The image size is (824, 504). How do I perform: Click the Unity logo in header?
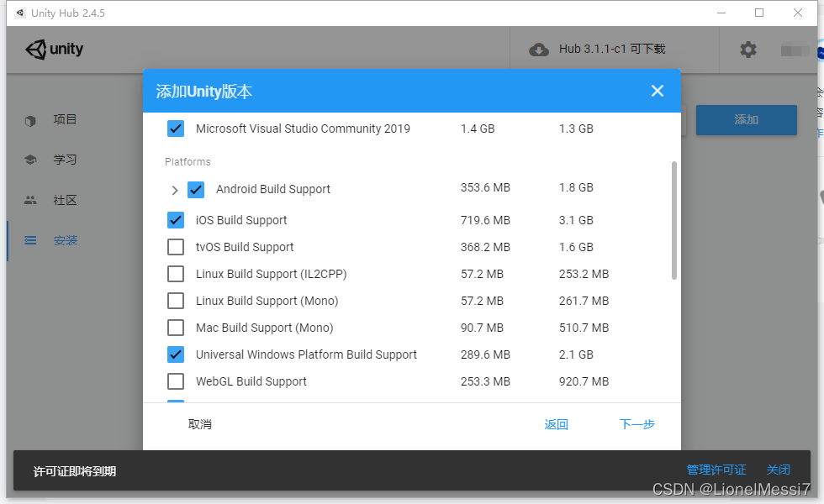55,50
